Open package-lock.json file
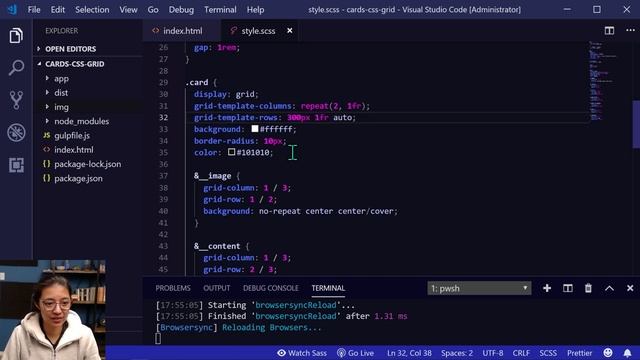 click(87, 164)
